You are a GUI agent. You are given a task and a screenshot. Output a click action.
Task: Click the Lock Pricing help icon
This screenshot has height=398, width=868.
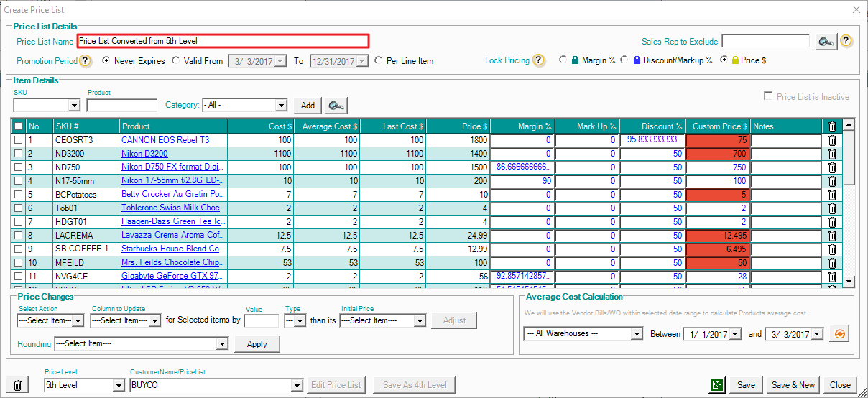[x=538, y=60]
